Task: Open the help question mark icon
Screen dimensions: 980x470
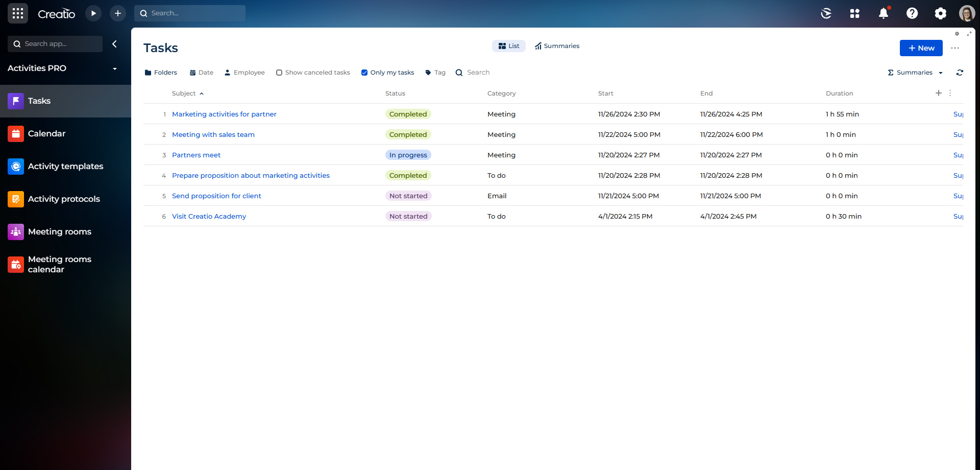Action: (912, 13)
